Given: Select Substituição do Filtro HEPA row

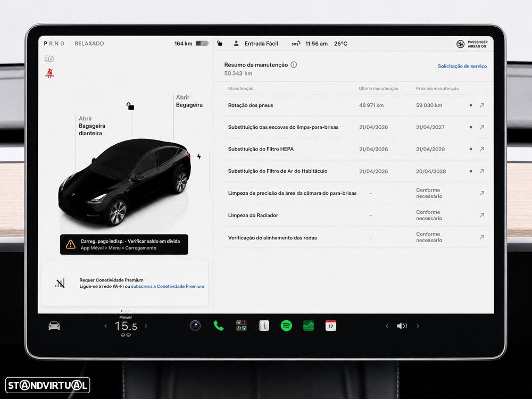Looking at the screenshot, I should point(355,149).
